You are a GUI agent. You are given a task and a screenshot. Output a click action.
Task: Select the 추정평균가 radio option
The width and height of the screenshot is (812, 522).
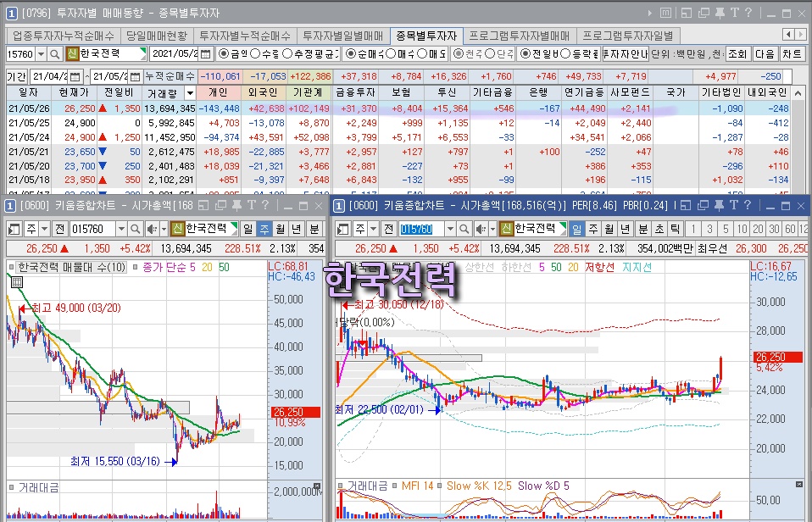coord(287,54)
